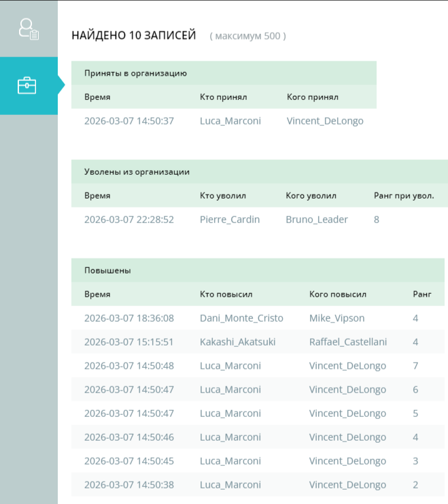The image size is (448, 504).
Task: Click 'Кого повысил' column header
Action: coord(337,295)
